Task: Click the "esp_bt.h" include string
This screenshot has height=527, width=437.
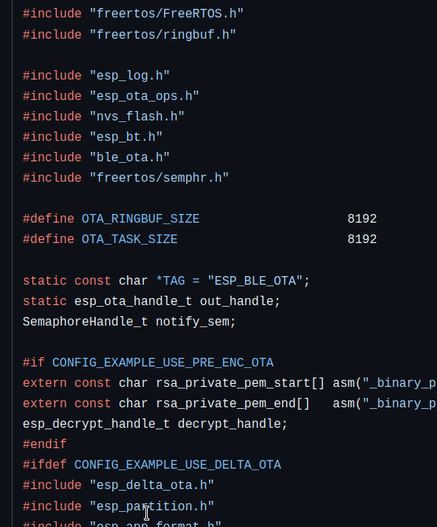Action: coord(126,137)
